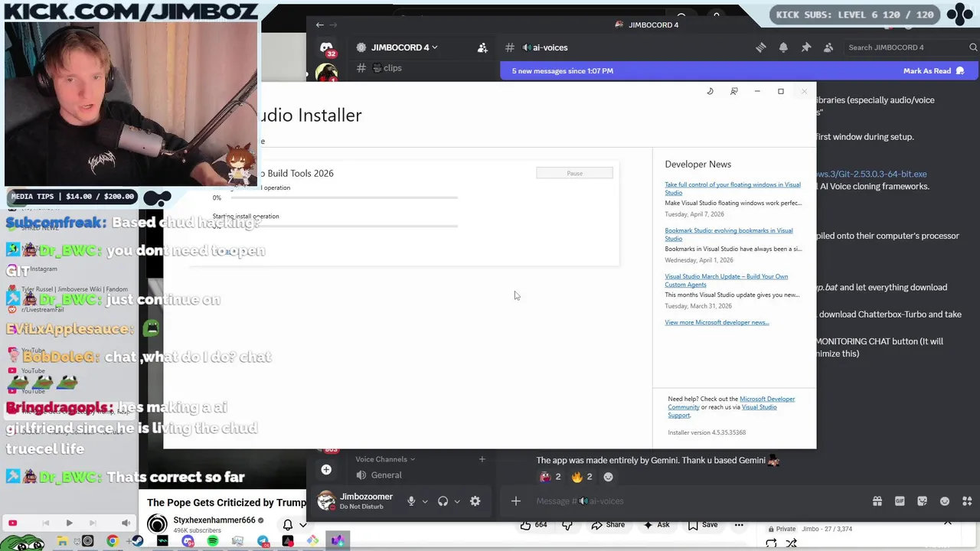
Task: Open apps launcher icon in message bar
Action: [x=967, y=501]
